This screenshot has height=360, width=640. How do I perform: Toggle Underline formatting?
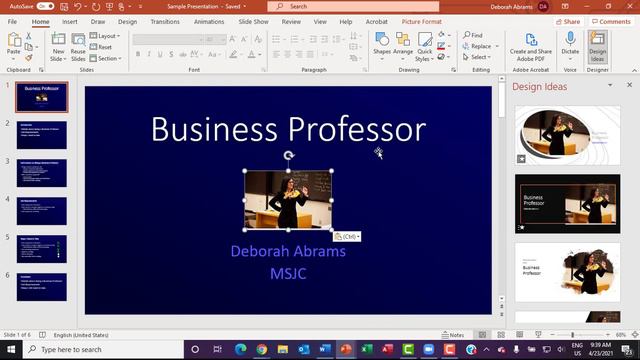coord(160,54)
